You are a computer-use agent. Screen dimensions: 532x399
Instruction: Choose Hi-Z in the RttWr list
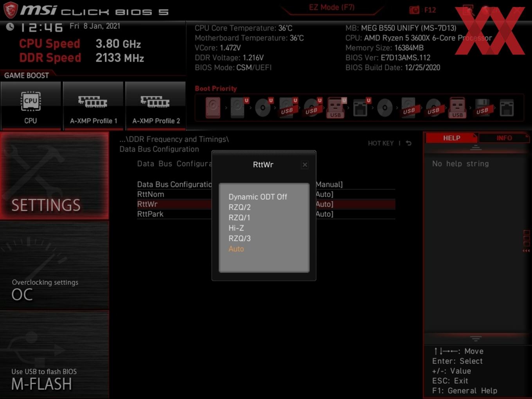[x=236, y=228]
